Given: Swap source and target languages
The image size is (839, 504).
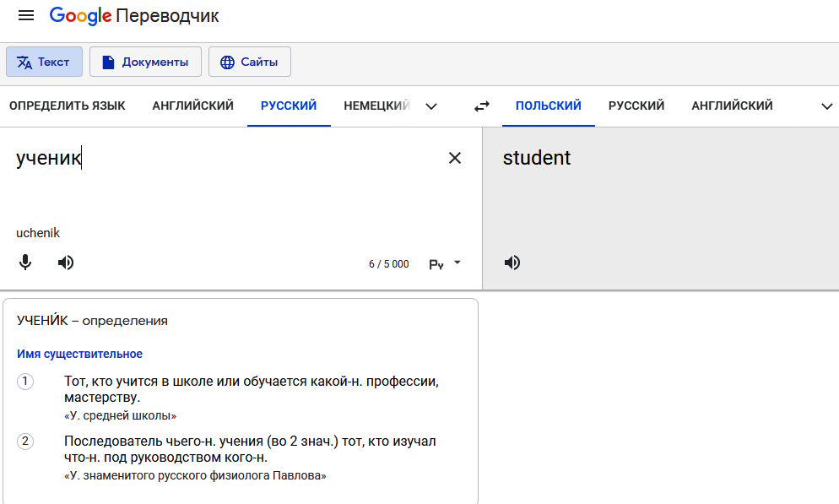Looking at the screenshot, I should coord(482,106).
